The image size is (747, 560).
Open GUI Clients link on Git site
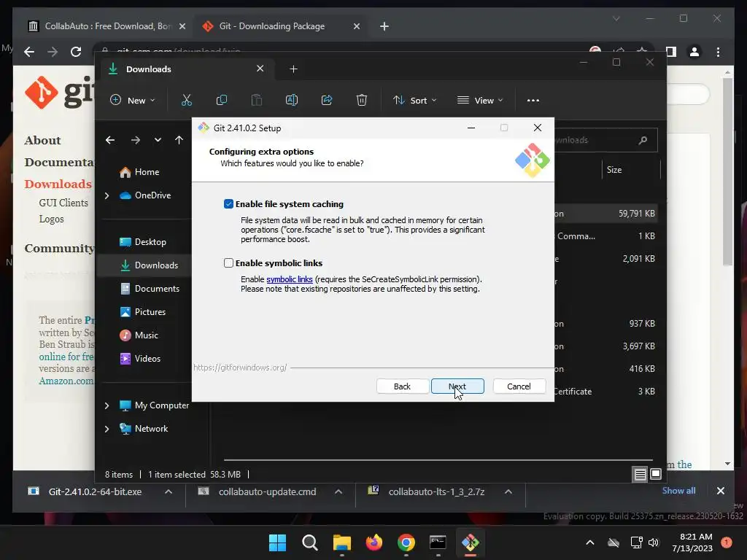point(63,203)
